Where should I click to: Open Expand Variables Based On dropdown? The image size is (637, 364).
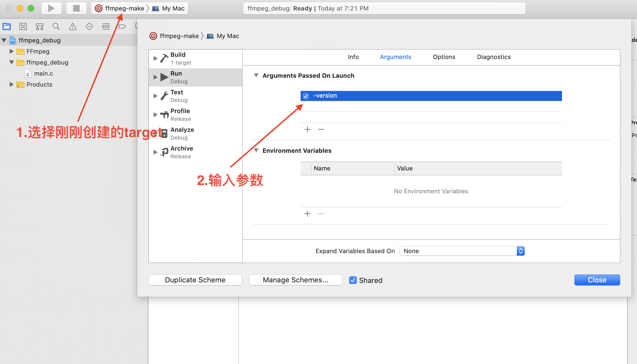[x=462, y=251]
